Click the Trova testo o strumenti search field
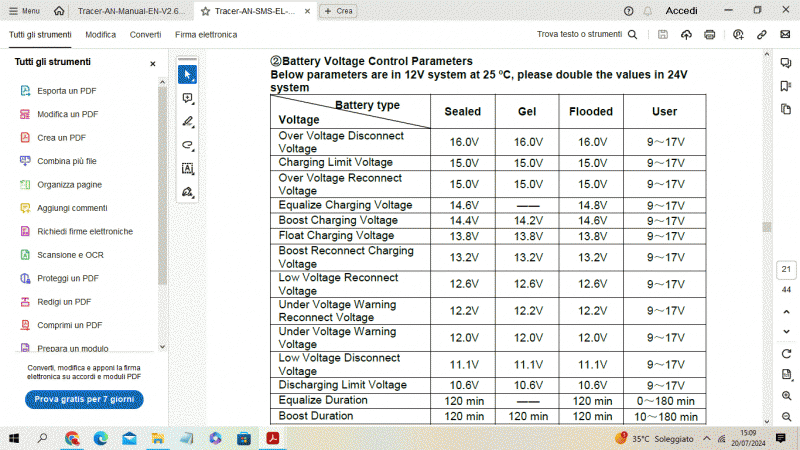 pyautogui.click(x=587, y=34)
